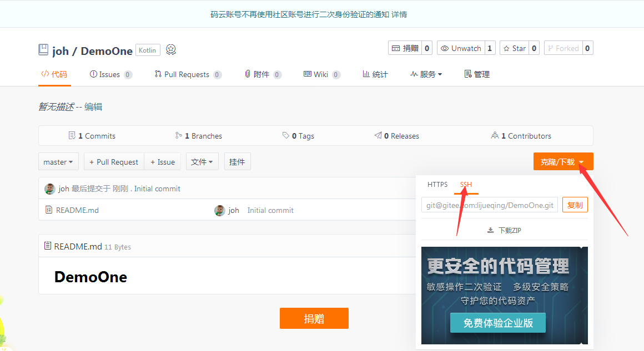Click the + Pull Request button
Screen dimensions: 644x351
coord(114,161)
